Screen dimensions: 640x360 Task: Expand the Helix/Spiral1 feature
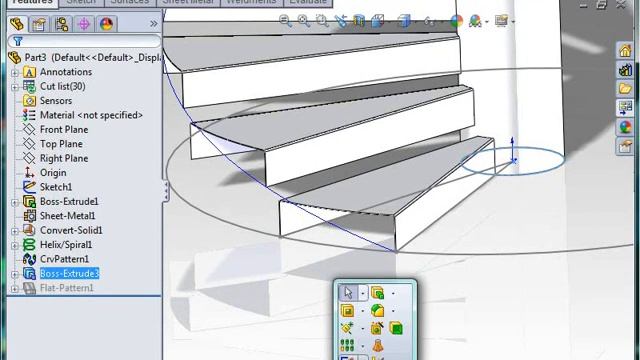coord(15,245)
